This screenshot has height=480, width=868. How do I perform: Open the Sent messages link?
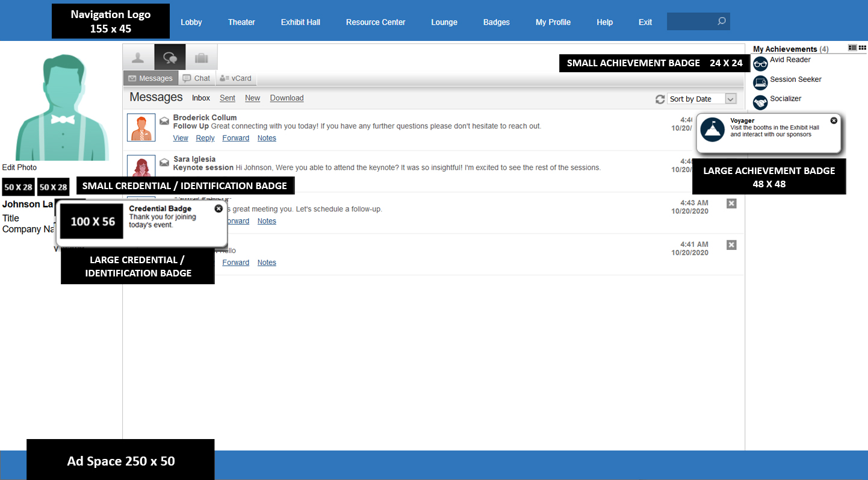pos(228,98)
